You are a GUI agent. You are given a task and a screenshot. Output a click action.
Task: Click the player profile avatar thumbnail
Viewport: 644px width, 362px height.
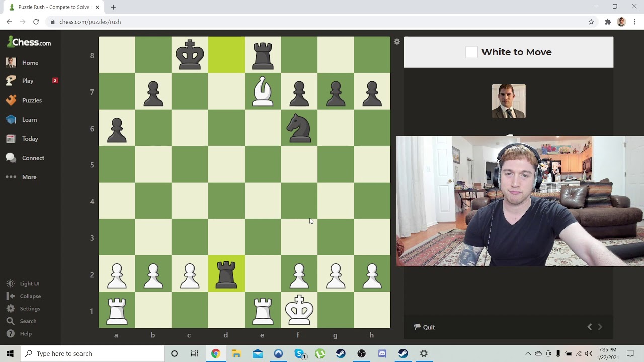point(508,101)
